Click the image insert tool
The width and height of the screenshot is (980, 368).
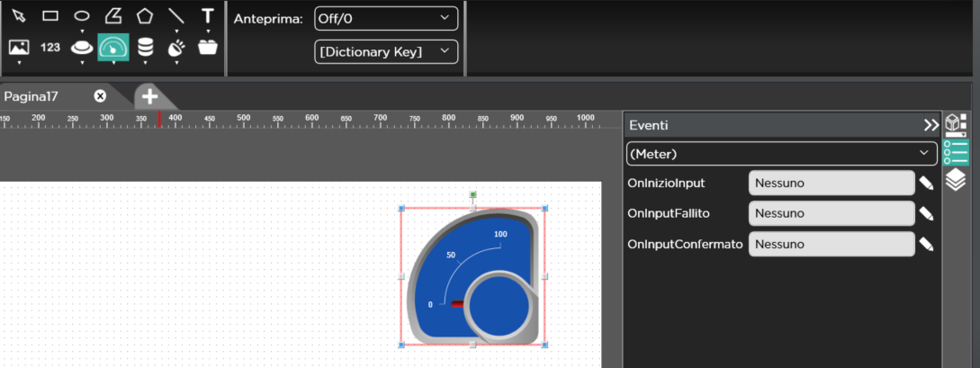[19, 47]
